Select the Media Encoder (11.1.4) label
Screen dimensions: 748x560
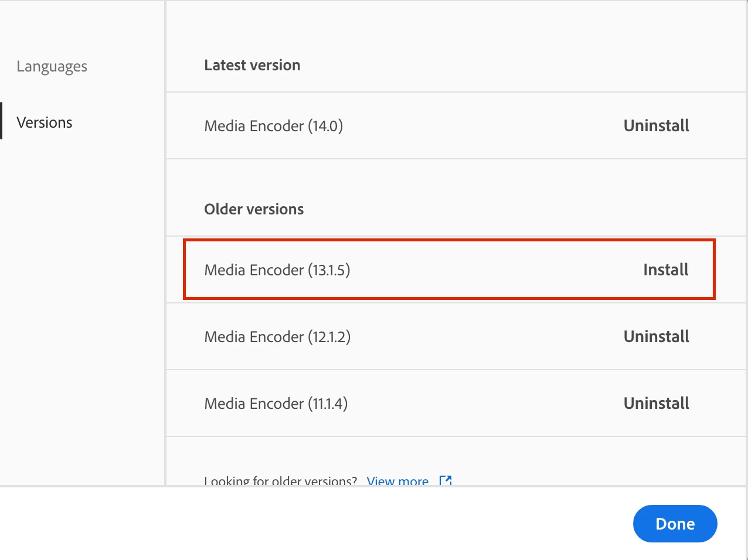(x=276, y=404)
